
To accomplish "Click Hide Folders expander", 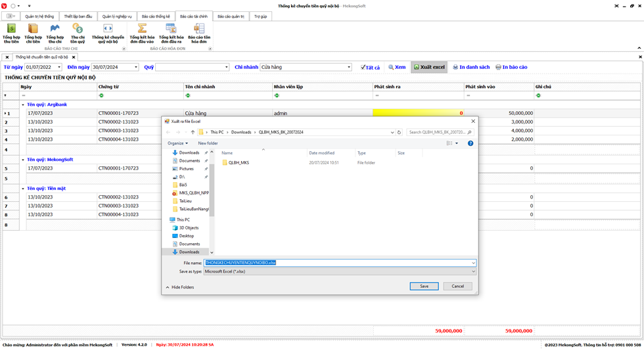I will 180,287.
